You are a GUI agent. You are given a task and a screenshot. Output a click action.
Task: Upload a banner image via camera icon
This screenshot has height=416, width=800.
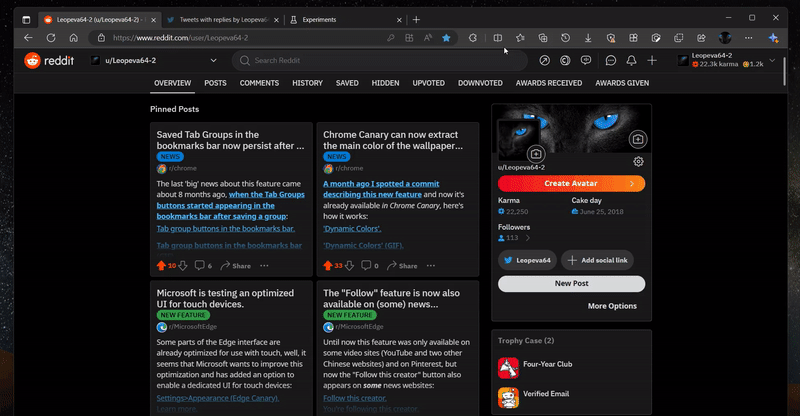coord(637,139)
